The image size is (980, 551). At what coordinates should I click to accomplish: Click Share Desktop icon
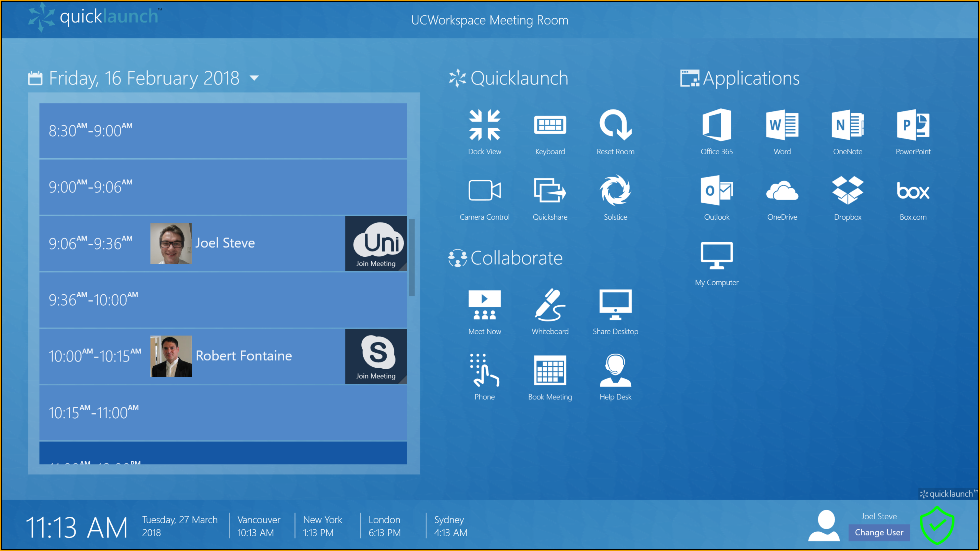(x=615, y=305)
